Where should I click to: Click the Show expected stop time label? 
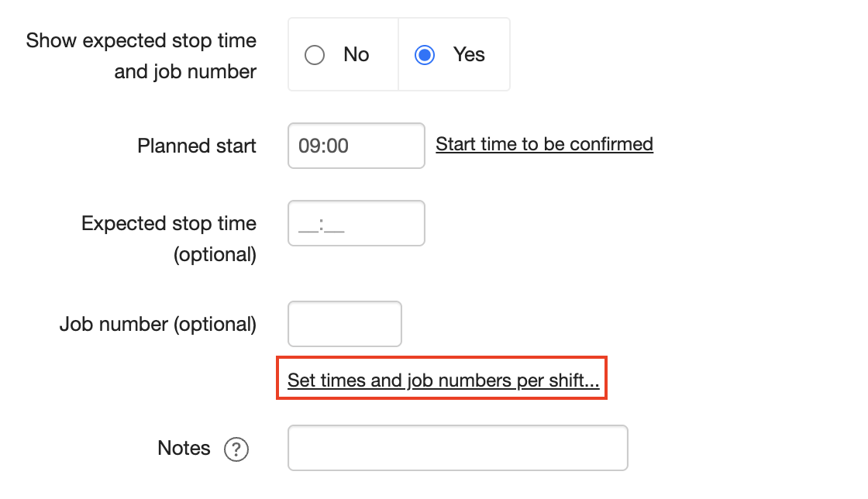141,40
